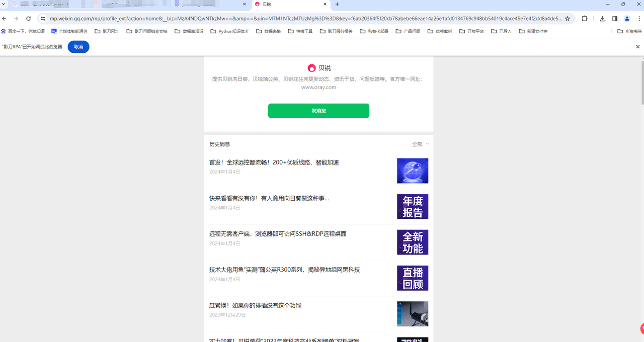
Task: Open article 赶紧换！如果你的排插没有这个功能
Action: pos(256,305)
